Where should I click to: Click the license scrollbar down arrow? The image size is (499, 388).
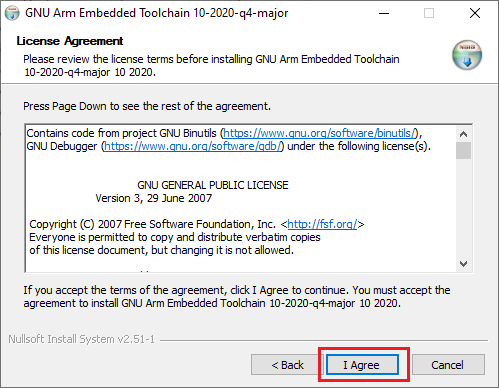463,264
